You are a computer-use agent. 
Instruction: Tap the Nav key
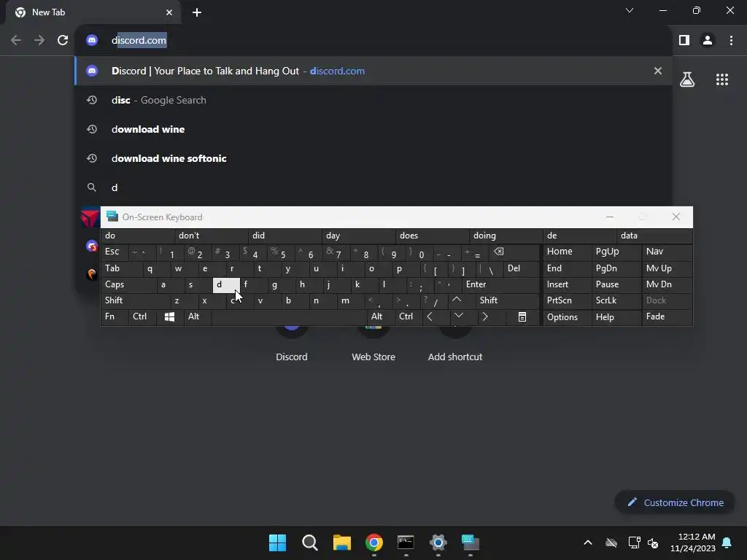click(667, 252)
